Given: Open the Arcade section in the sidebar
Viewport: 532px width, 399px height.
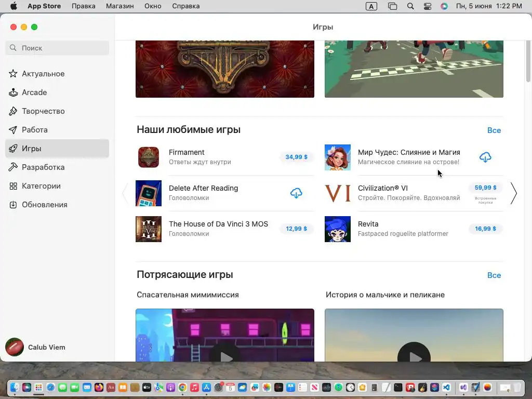Looking at the screenshot, I should (57, 92).
